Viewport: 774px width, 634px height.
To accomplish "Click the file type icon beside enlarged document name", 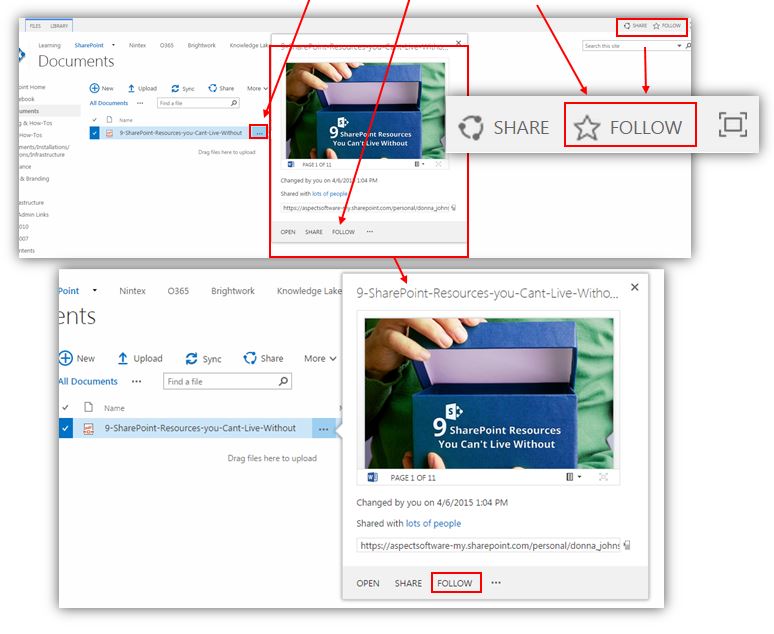I will (x=88, y=429).
